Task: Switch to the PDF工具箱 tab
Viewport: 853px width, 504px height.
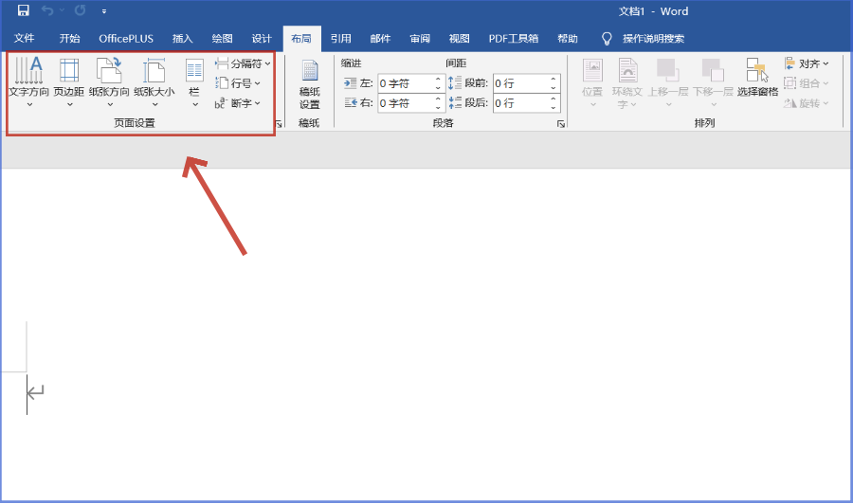Action: pos(514,39)
